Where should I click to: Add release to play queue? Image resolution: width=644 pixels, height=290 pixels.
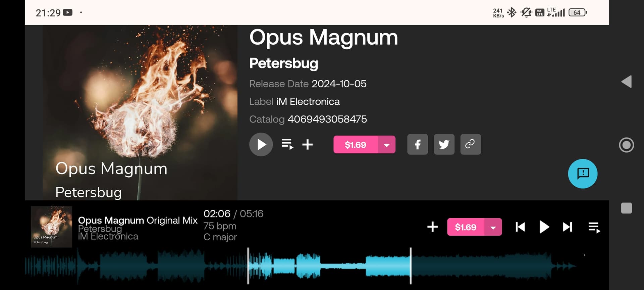(x=287, y=145)
